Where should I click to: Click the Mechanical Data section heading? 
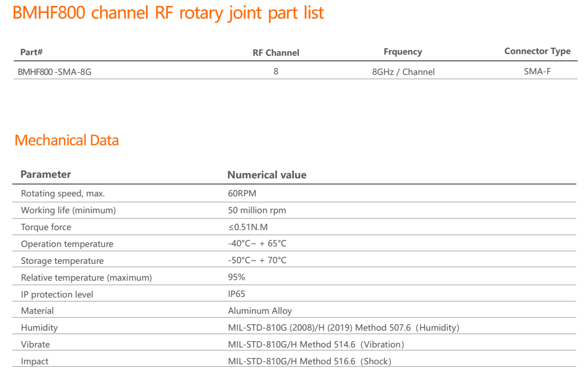[66, 140]
